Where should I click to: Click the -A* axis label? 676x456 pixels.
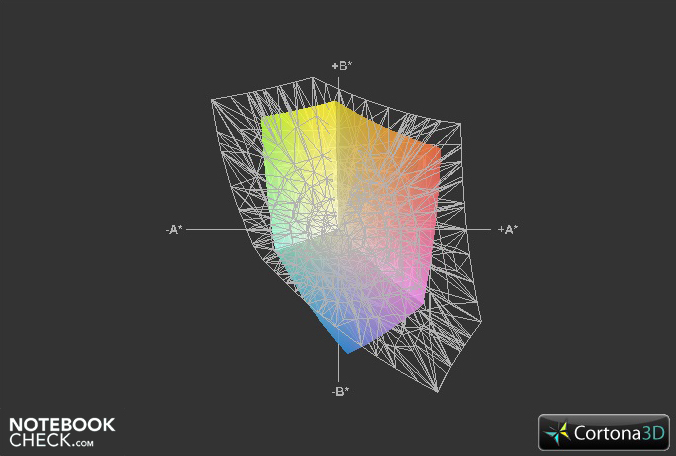(174, 230)
